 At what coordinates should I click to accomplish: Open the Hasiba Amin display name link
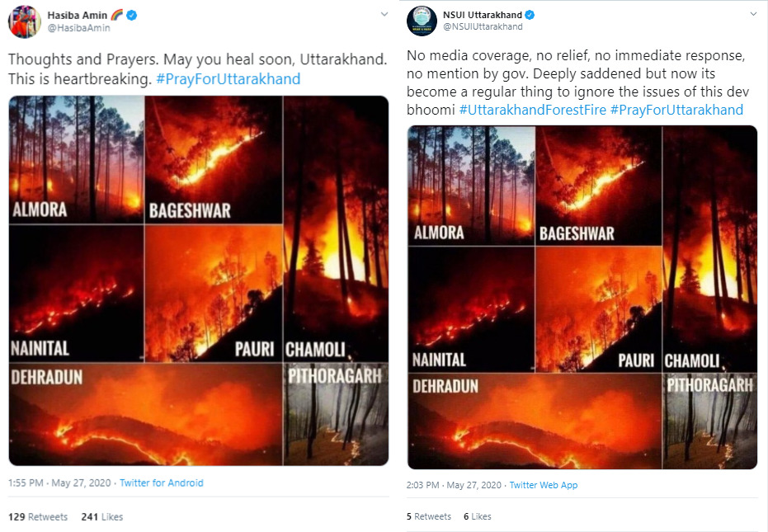point(78,15)
